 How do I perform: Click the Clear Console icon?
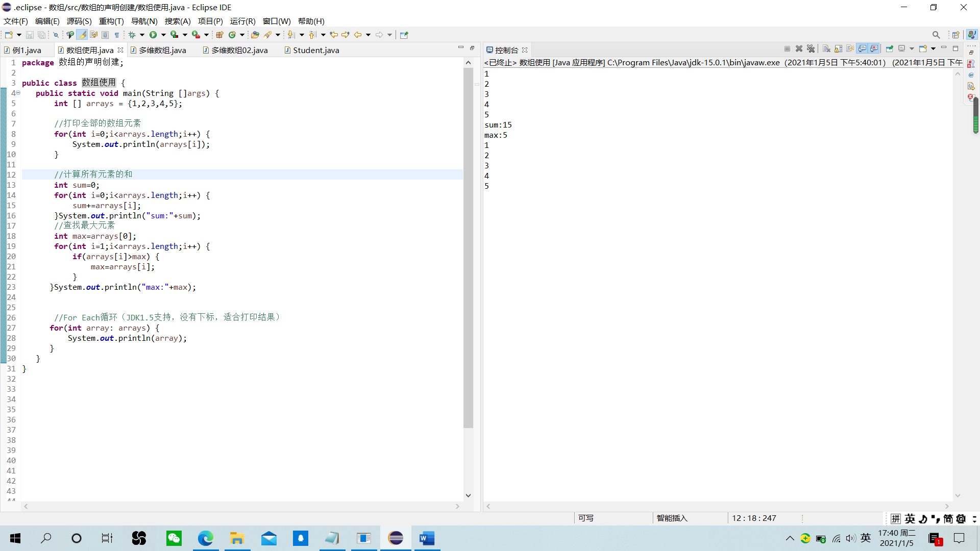(826, 48)
